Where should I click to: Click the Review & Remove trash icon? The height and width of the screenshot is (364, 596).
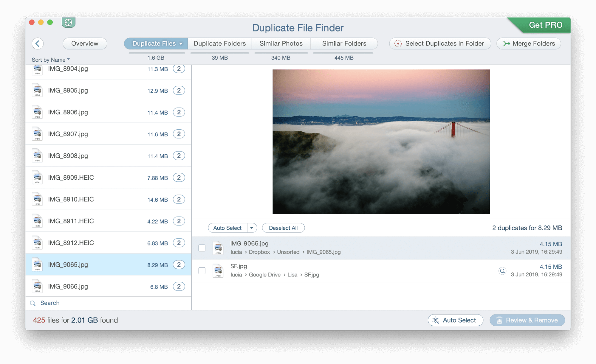499,320
